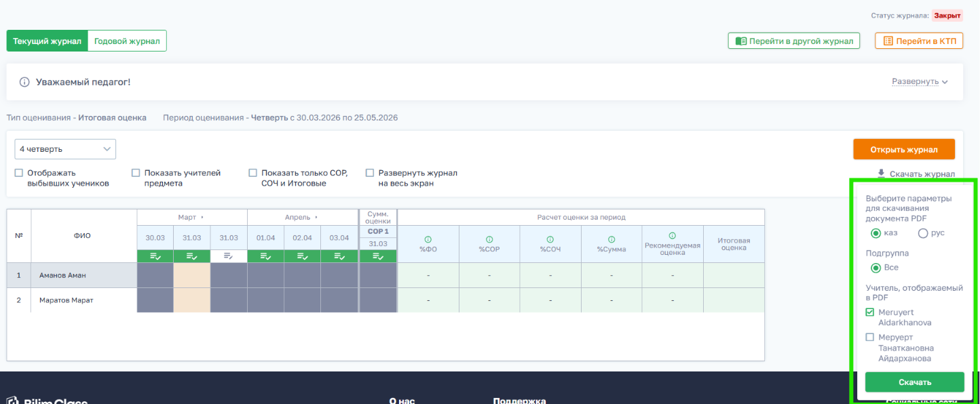Uncheck Meruyert Aidarkhanova teacher checkbox
Image resolution: width=980 pixels, height=404 pixels.
(x=870, y=312)
